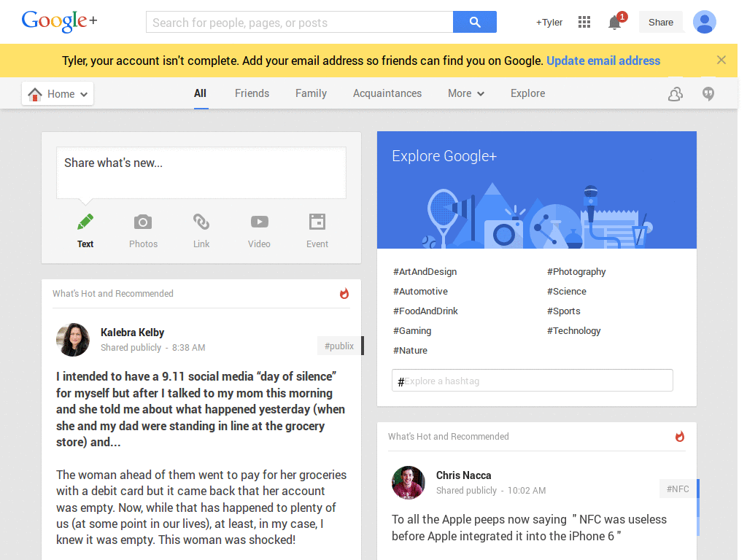Viewport: 747px width, 560px height.
Task: Click the flame icon above Chris Nacca's post
Action: click(x=680, y=436)
